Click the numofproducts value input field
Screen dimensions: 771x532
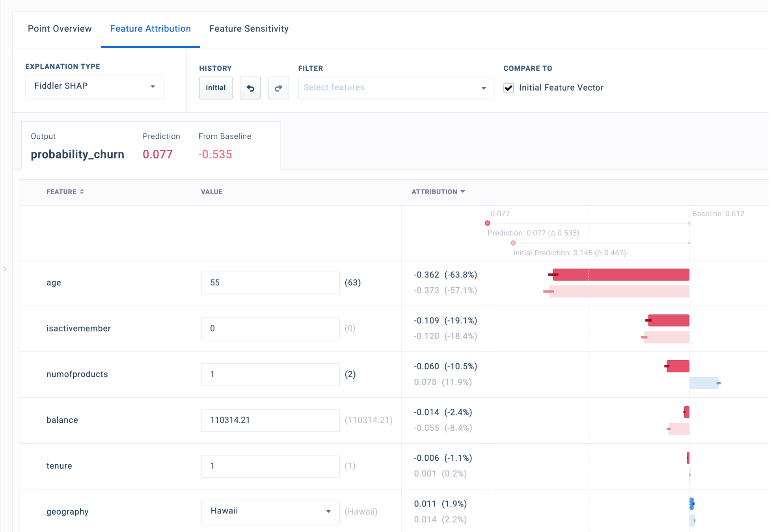point(270,374)
